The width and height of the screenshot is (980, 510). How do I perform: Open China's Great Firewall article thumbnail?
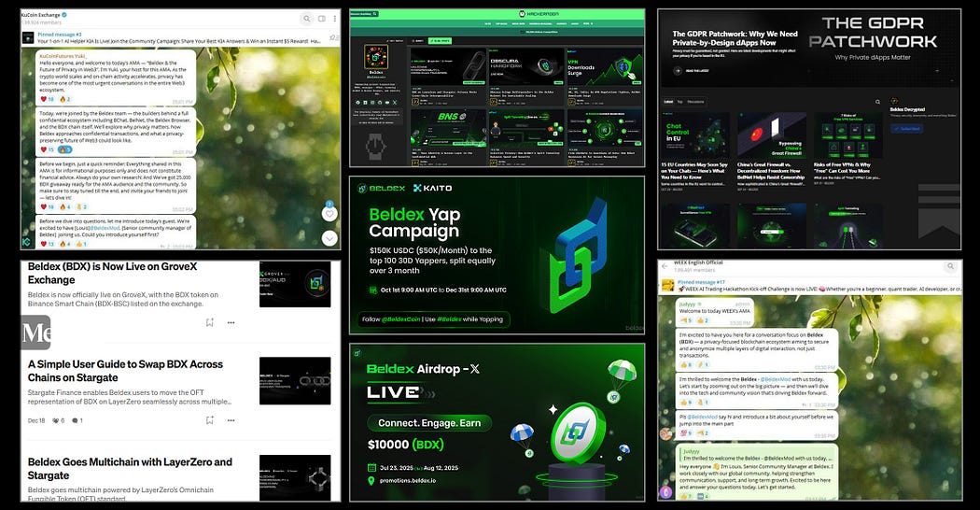771,135
